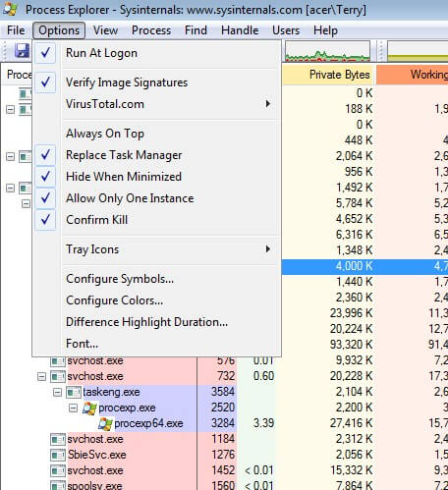The image size is (448, 490).
Task: Click the procexp.exe process icon
Action: click(x=89, y=408)
